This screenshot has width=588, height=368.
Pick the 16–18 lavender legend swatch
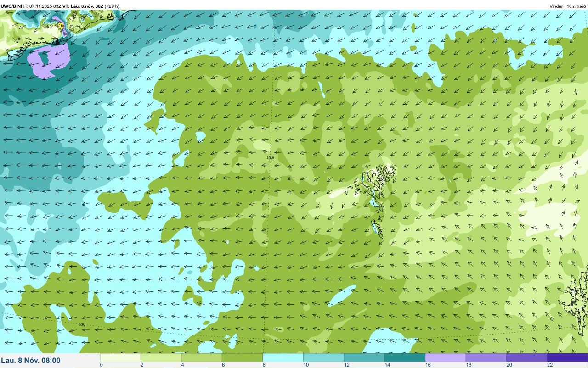[446, 357]
